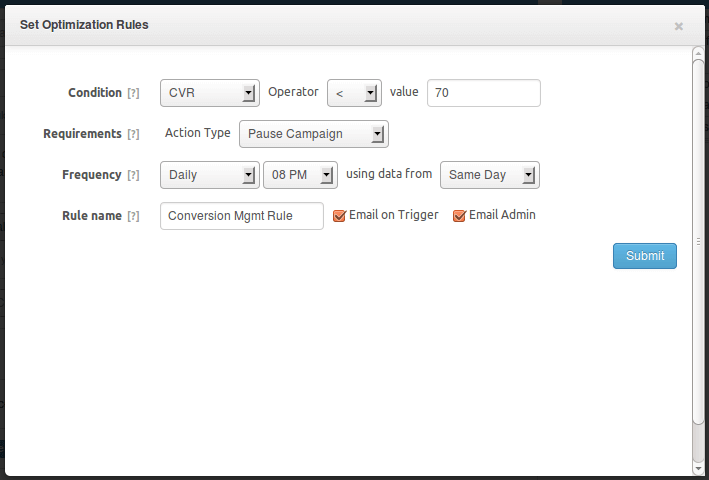Click the scrollbar up arrow
709x480 pixels.
(x=698, y=54)
